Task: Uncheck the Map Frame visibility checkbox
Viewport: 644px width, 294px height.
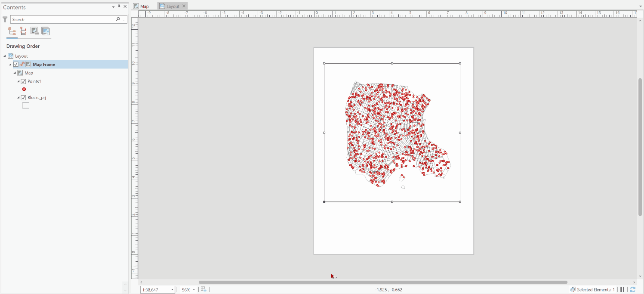Action: (x=16, y=64)
